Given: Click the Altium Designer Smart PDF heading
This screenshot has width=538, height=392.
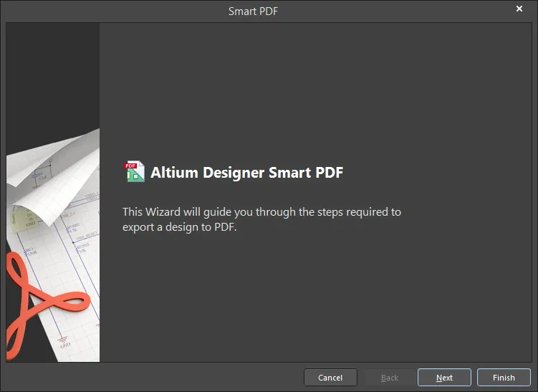Looking at the screenshot, I should [x=246, y=172].
